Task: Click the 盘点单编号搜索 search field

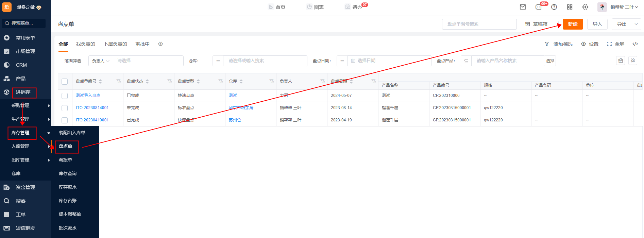Action: [x=479, y=24]
